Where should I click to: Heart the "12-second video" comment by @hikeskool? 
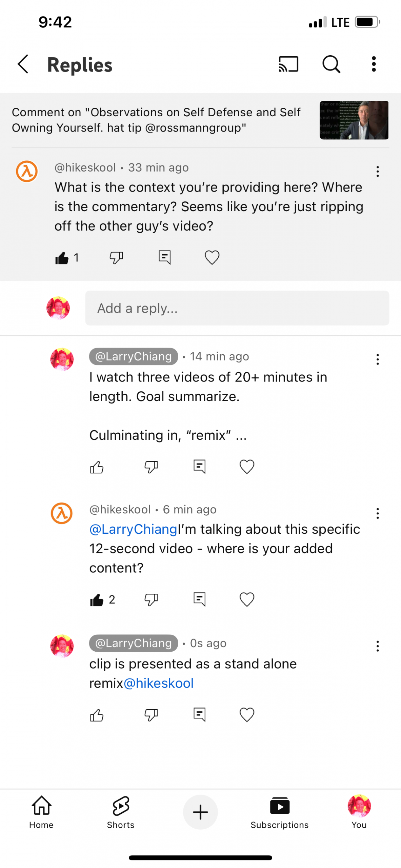pos(247,599)
